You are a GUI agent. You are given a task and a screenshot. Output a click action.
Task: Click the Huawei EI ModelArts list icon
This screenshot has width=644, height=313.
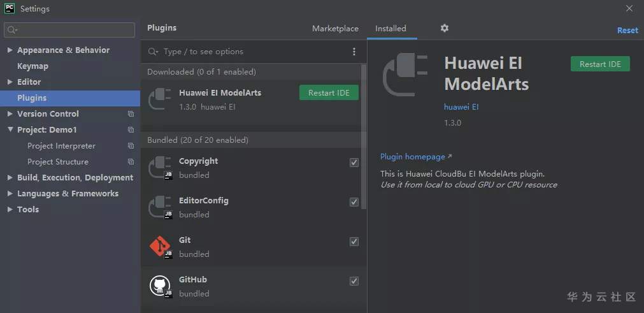tap(160, 99)
